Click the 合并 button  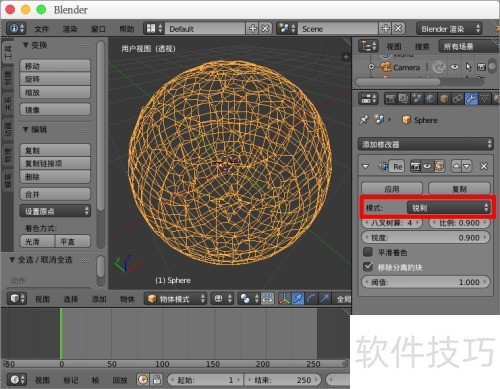pyautogui.click(x=55, y=194)
